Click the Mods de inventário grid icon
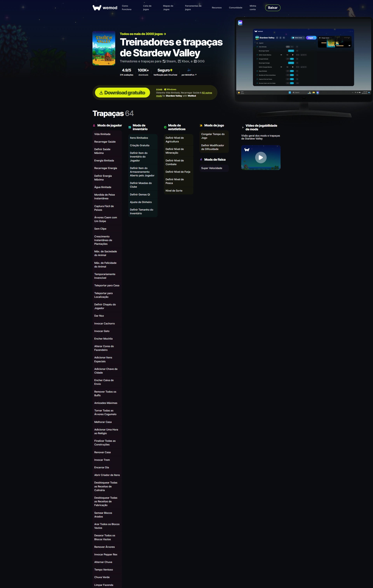The height and width of the screenshot is (588, 373). click(130, 127)
